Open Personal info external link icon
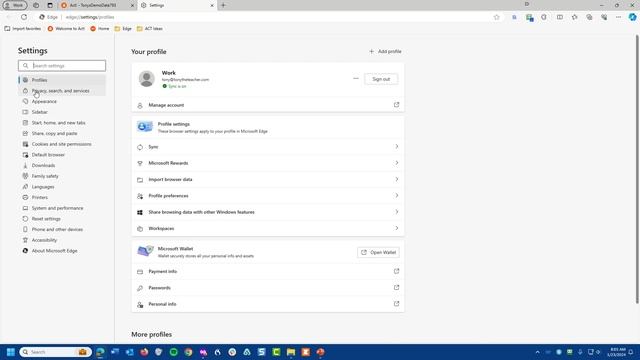 pyautogui.click(x=396, y=304)
